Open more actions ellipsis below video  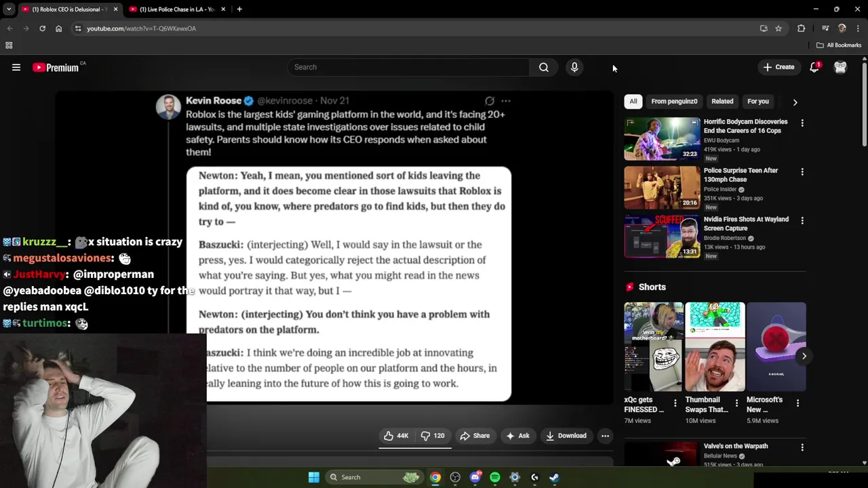point(605,436)
